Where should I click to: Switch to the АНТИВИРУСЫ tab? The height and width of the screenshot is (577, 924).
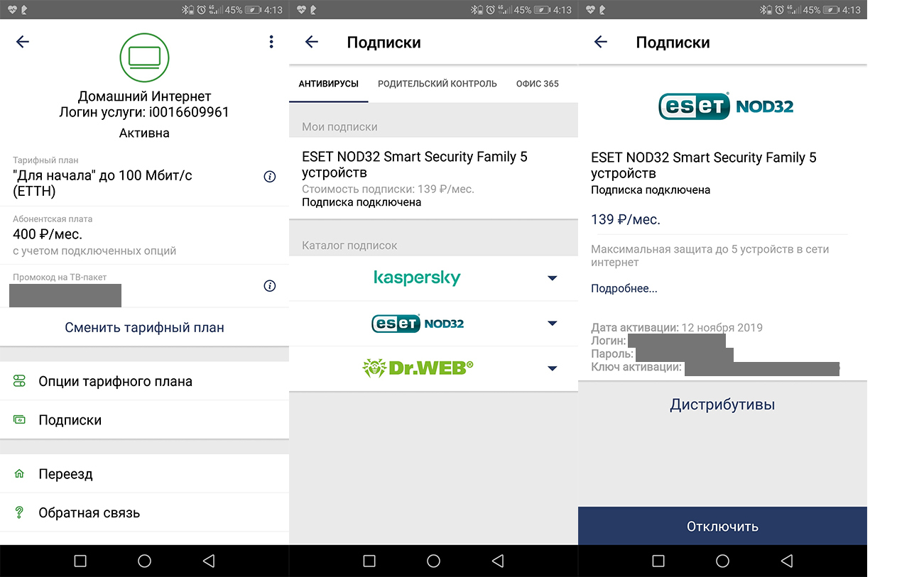coord(329,84)
